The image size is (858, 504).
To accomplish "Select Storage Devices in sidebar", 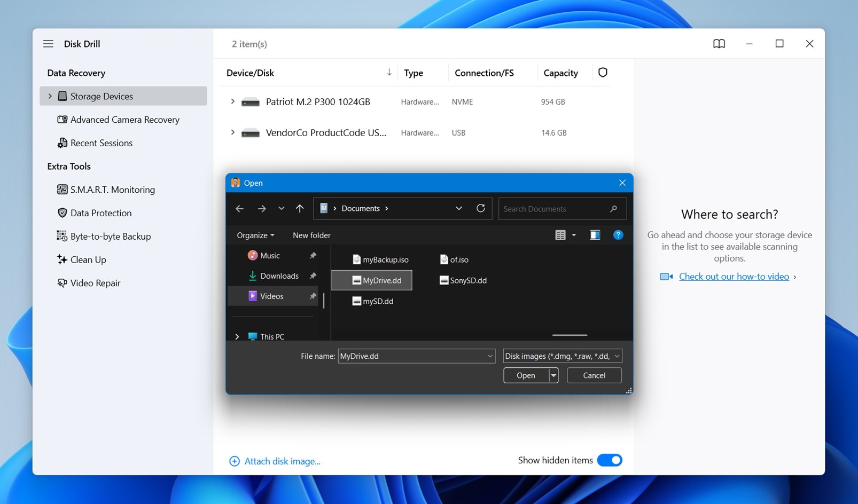I will pos(123,96).
